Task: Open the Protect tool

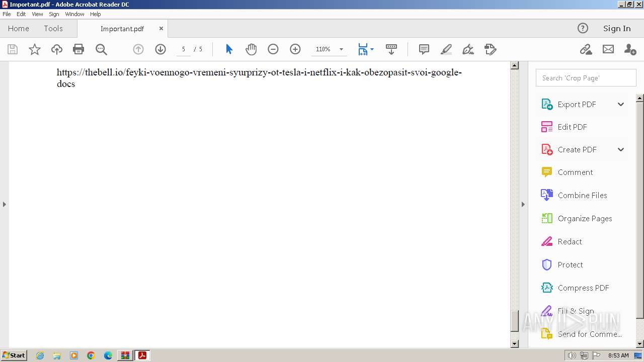Action: pyautogui.click(x=570, y=264)
